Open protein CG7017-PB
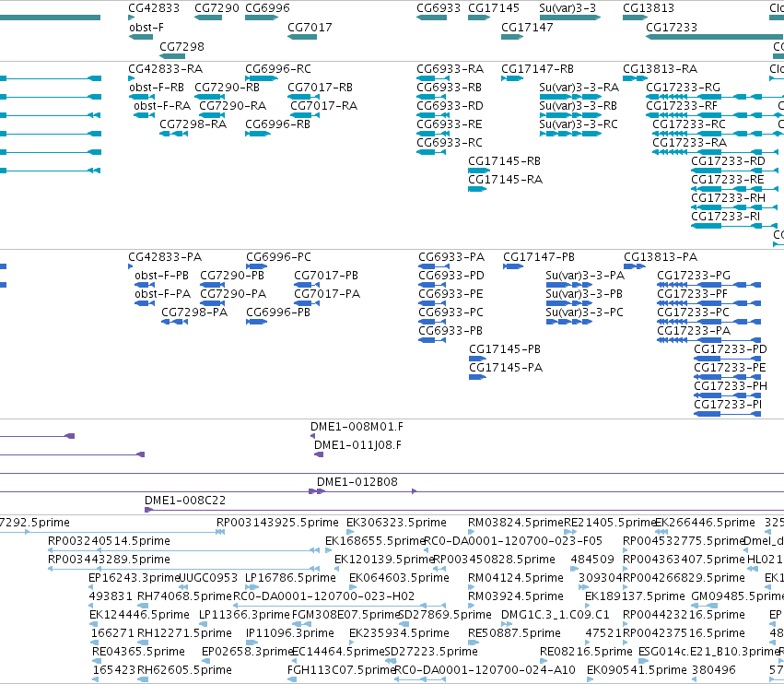 [326, 276]
